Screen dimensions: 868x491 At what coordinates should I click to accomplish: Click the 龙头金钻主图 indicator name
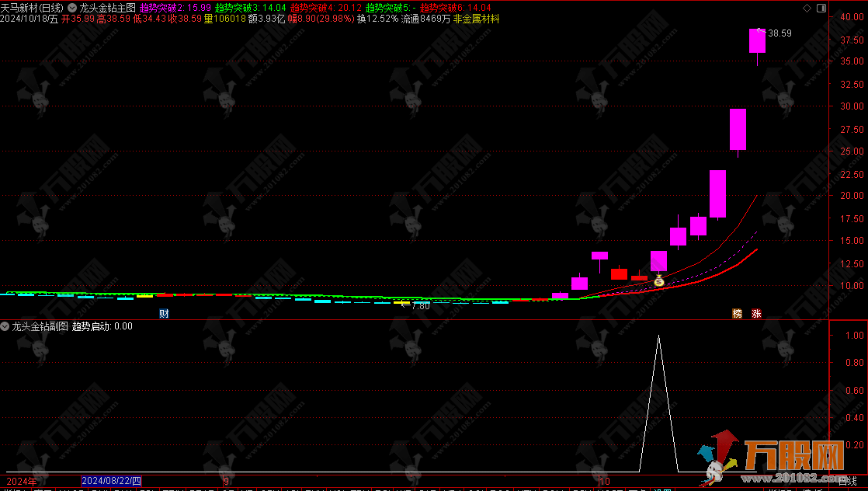coord(108,8)
